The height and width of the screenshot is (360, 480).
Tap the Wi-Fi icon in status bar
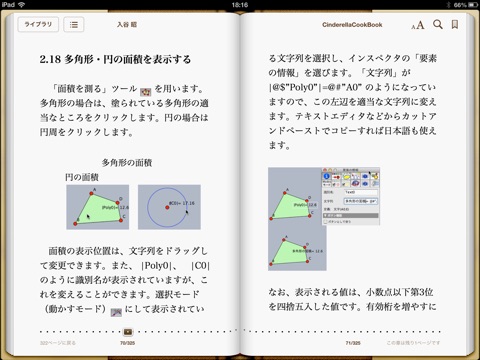coord(22,4)
